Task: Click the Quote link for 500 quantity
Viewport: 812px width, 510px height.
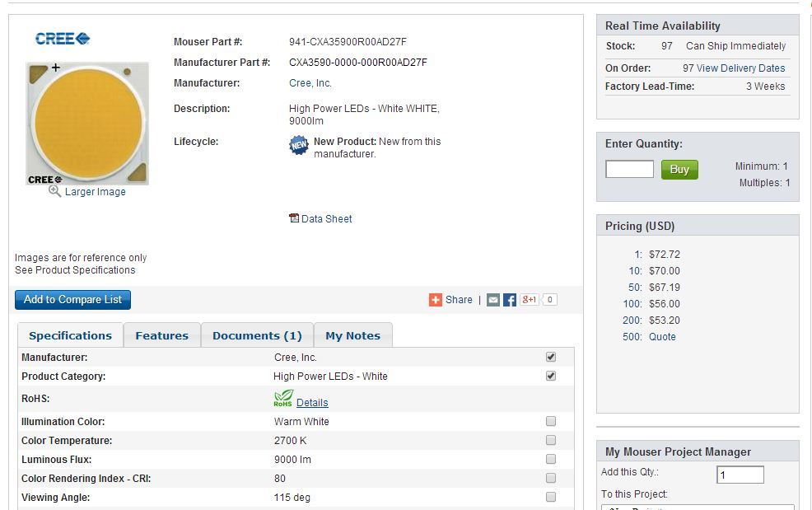Action: pos(662,337)
